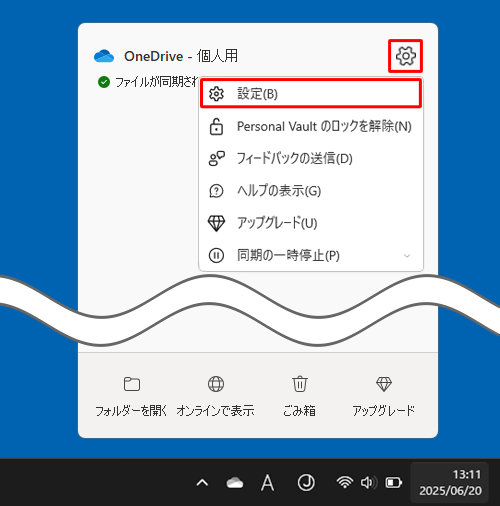Open the Wi-Fi network tray icon

[345, 482]
